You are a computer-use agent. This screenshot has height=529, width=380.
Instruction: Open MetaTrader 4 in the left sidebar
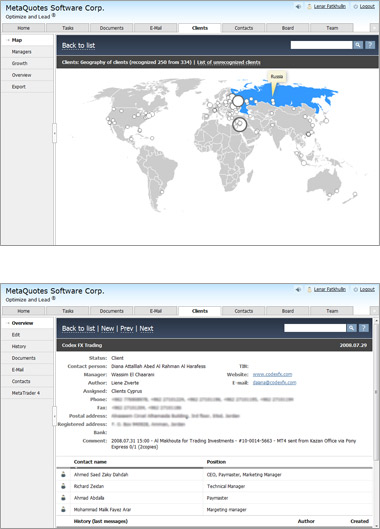pyautogui.click(x=26, y=393)
